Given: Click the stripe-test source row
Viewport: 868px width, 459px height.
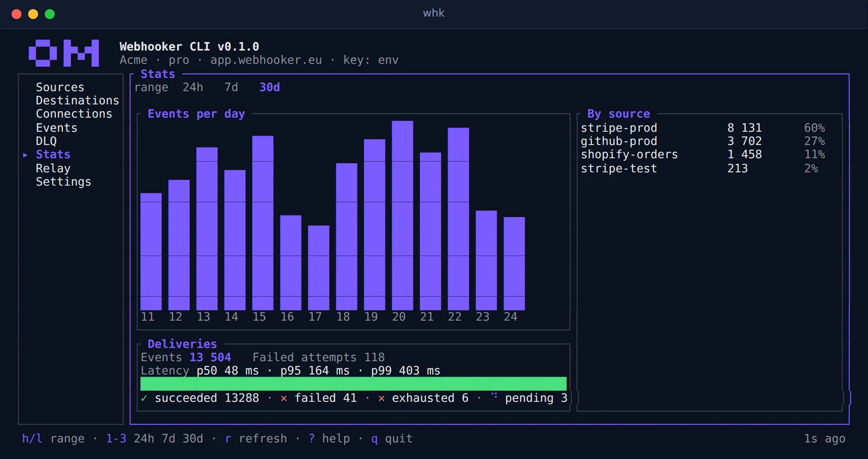Looking at the screenshot, I should point(703,168).
